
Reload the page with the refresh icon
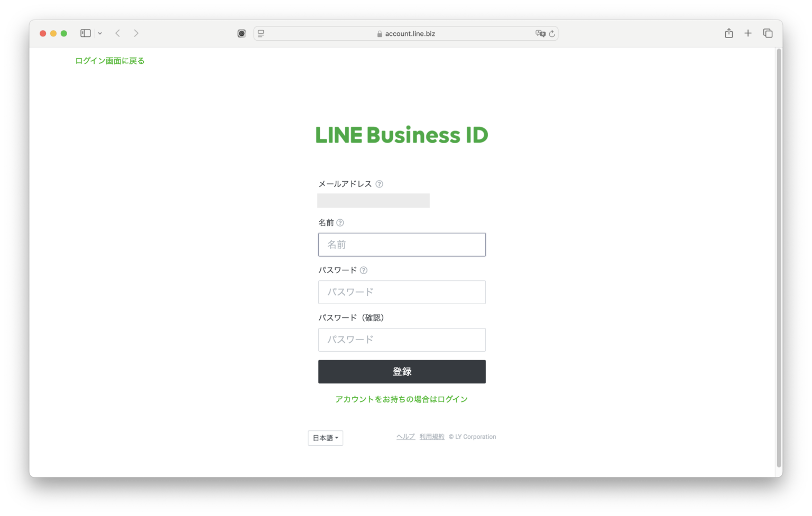coord(552,33)
